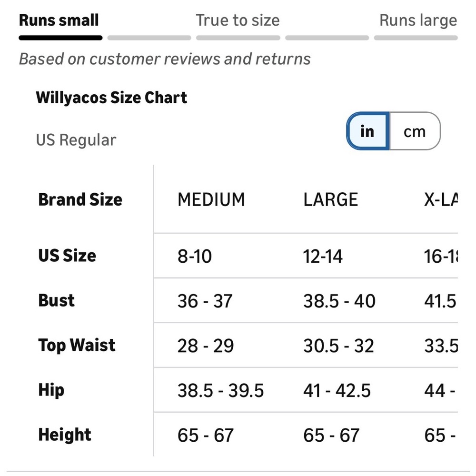Screen dimensions: 476x476
Task: Select the middle fit bar segment
Action: point(238,38)
